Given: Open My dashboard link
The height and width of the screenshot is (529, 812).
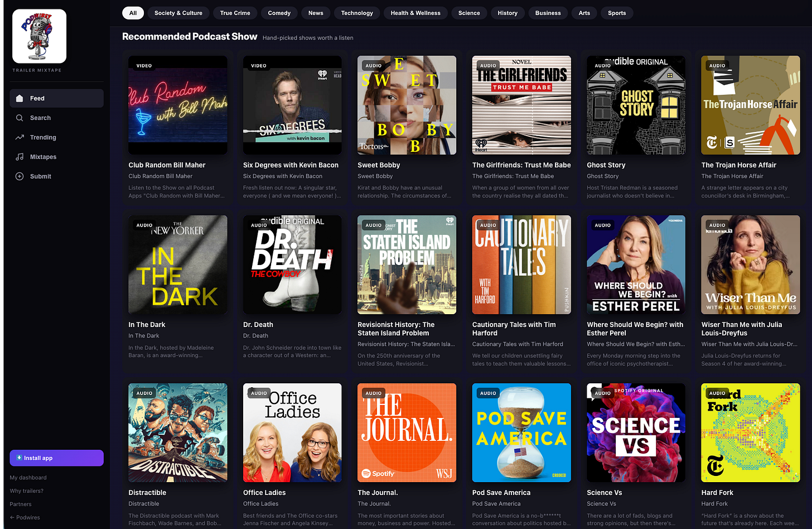Looking at the screenshot, I should [28, 478].
